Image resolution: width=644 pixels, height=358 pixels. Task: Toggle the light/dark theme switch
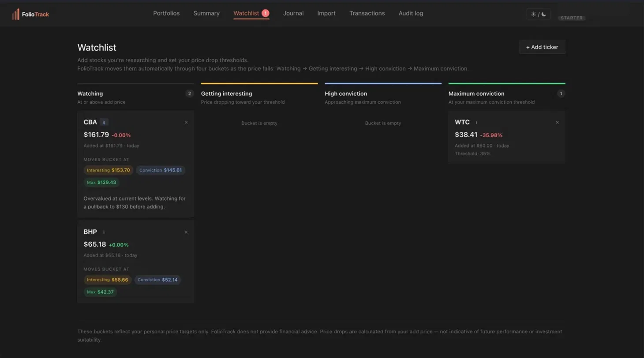(x=538, y=14)
